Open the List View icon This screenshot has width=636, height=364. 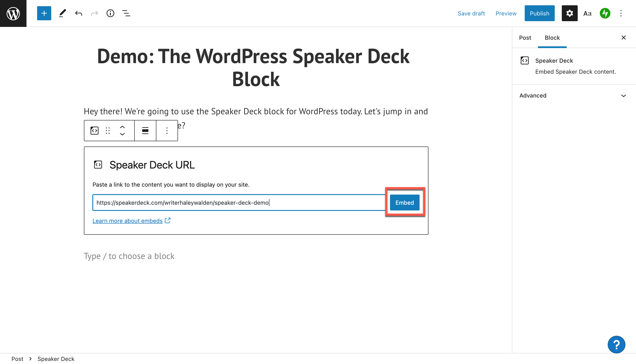(126, 13)
